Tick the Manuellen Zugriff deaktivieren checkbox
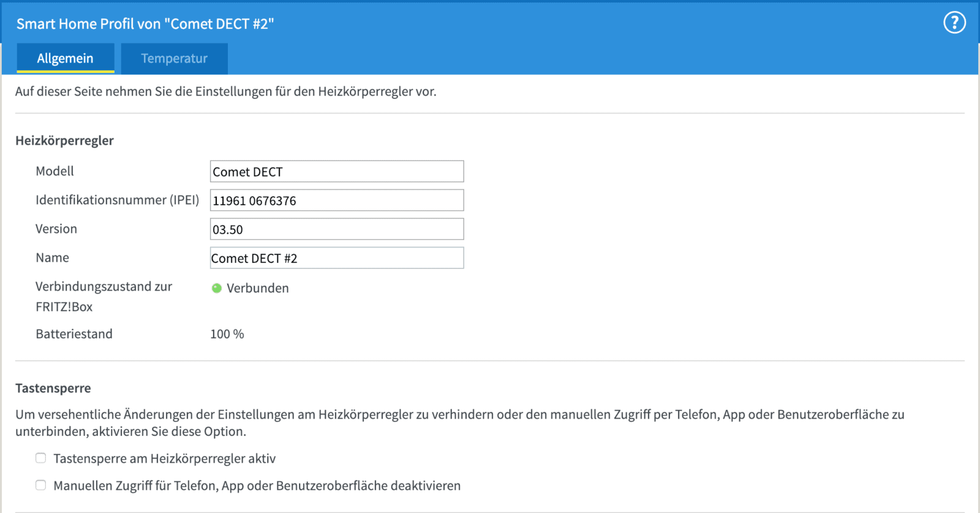Viewport: 980px width, 513px height. (x=41, y=485)
